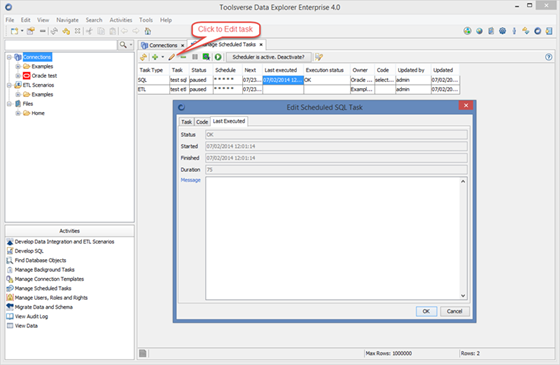560x365 pixels.
Task: Click the yellow Refresh tasks icon
Action: (144, 57)
